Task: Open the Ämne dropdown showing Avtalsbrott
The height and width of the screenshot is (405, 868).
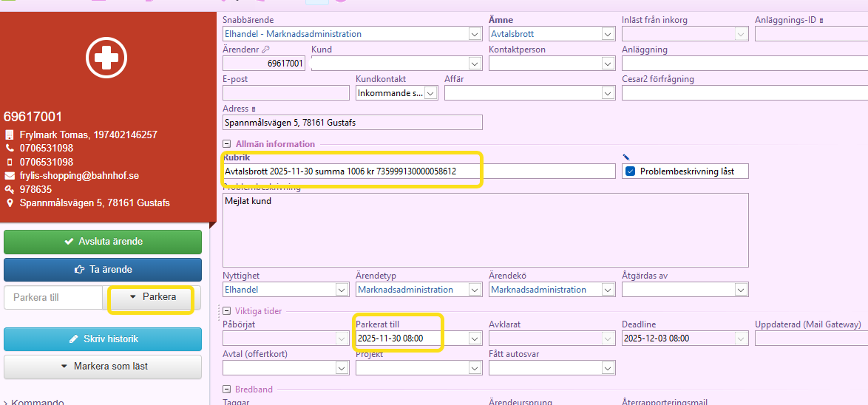Action: pyautogui.click(x=608, y=34)
